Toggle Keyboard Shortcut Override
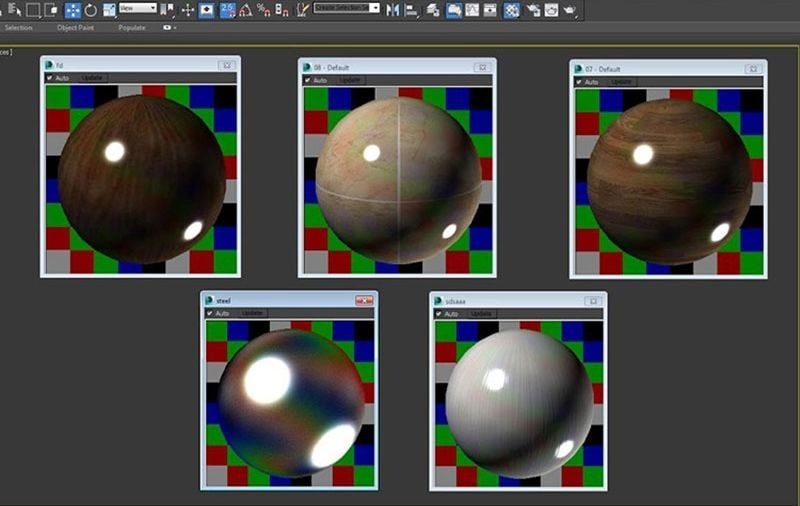The height and width of the screenshot is (506, 800). pos(206,10)
